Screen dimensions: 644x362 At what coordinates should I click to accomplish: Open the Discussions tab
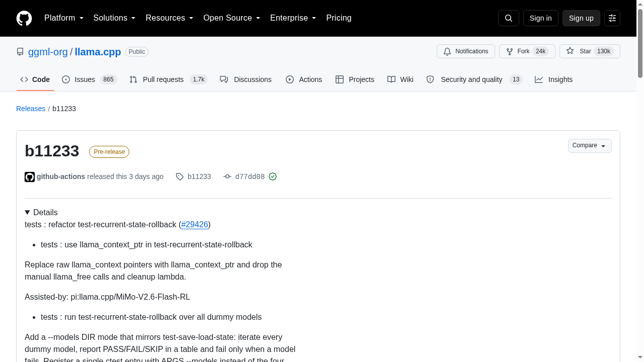[246, 79]
